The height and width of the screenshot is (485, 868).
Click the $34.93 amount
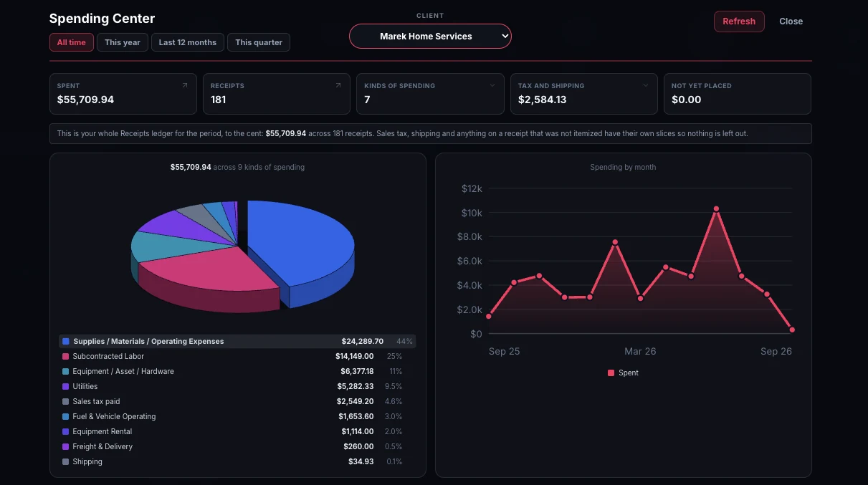(x=361, y=462)
